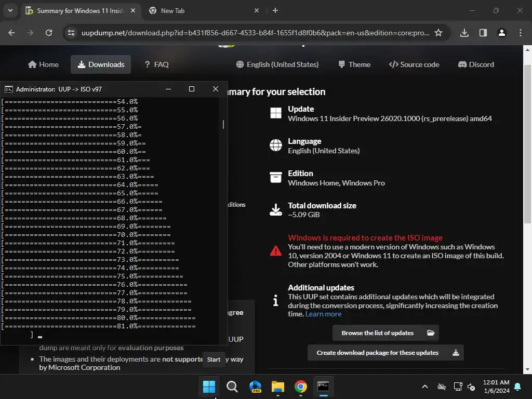Select the 54.0% progress line in console
The height and width of the screenshot is (399, 532).
pyautogui.click(x=70, y=101)
